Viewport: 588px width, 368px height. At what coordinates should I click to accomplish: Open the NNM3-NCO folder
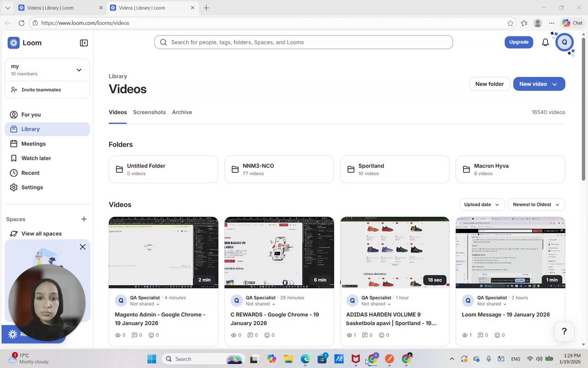[279, 169]
